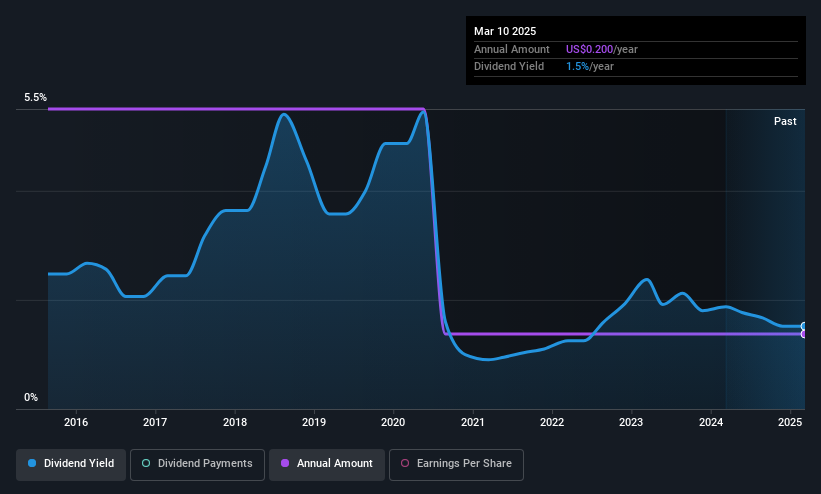The image size is (821, 494).
Task: Click the US$0.200 annual amount value
Action: coord(589,49)
